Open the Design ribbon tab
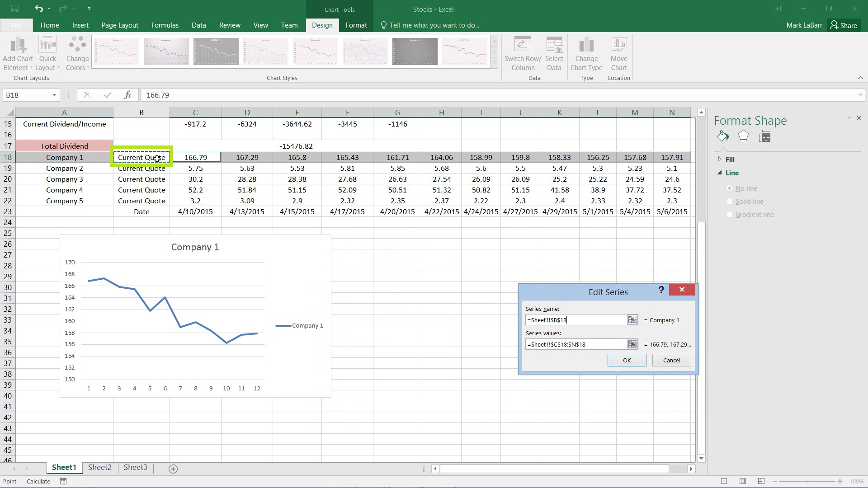 point(322,25)
